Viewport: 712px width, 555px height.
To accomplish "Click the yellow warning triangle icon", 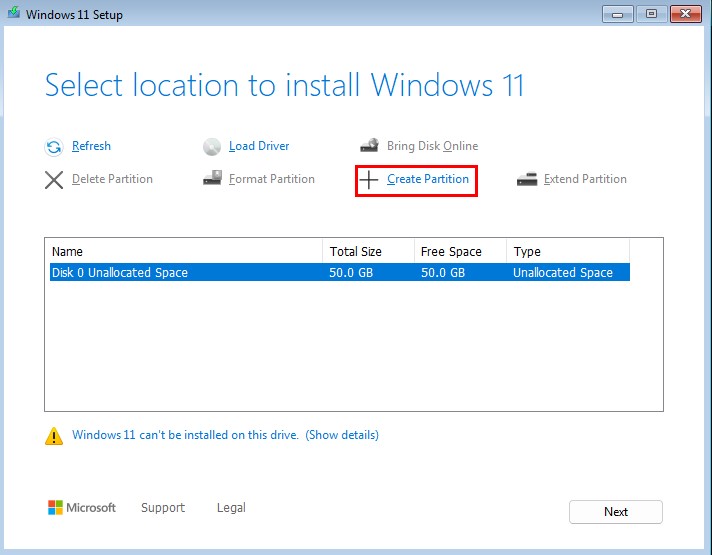I will click(54, 436).
